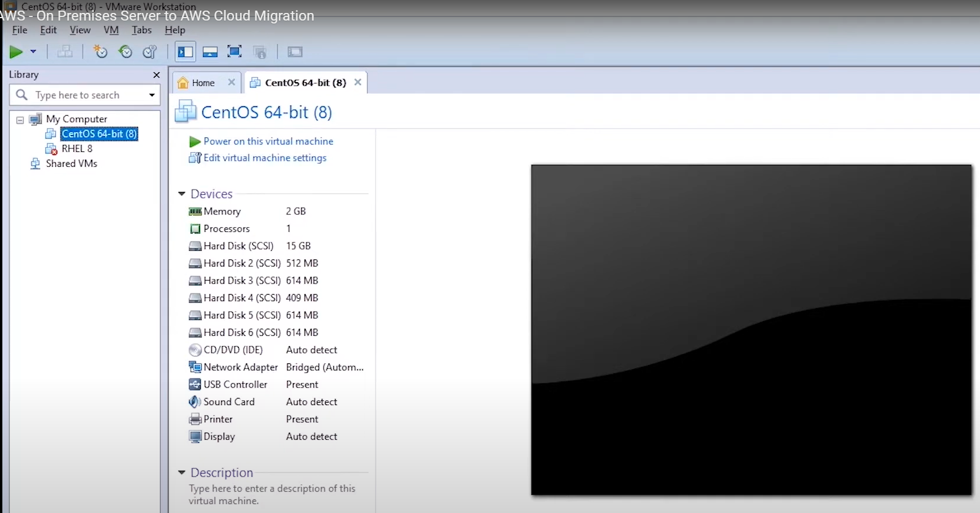Screen dimensions: 980x513
Task: Open the File menu
Action: [x=20, y=30]
